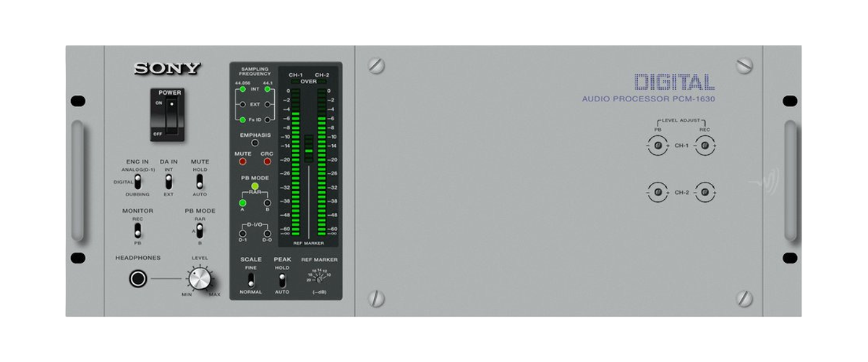Click the top-left panel screw
The width and height of the screenshot is (868, 362).
click(375, 66)
